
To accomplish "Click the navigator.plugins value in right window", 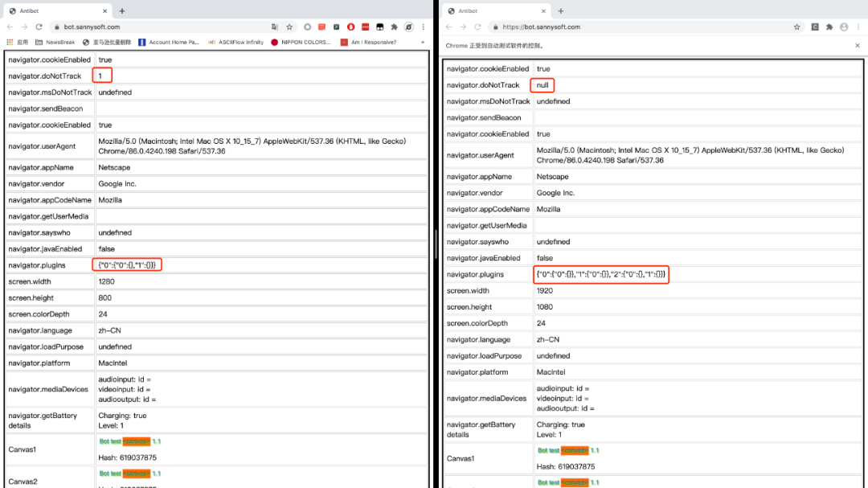I will point(600,274).
